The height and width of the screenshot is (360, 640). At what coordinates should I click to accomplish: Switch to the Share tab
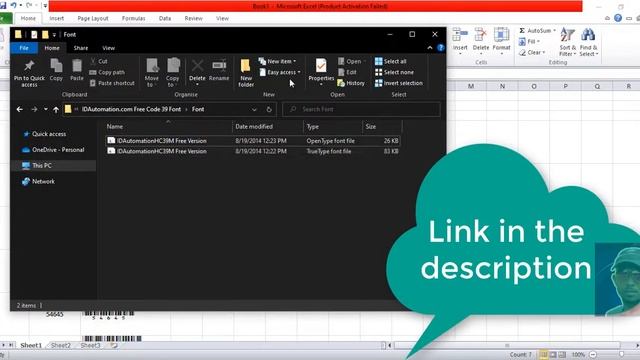coord(81,48)
